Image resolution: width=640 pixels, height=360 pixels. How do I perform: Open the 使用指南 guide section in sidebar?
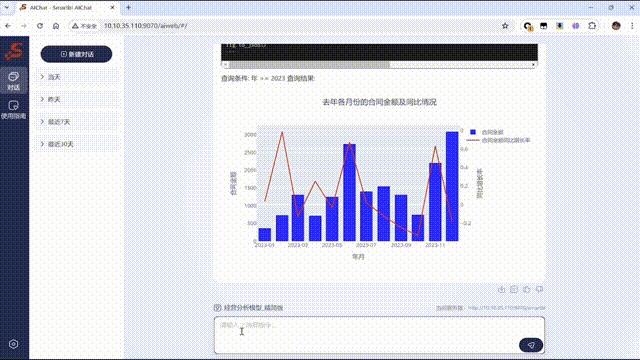[13, 110]
